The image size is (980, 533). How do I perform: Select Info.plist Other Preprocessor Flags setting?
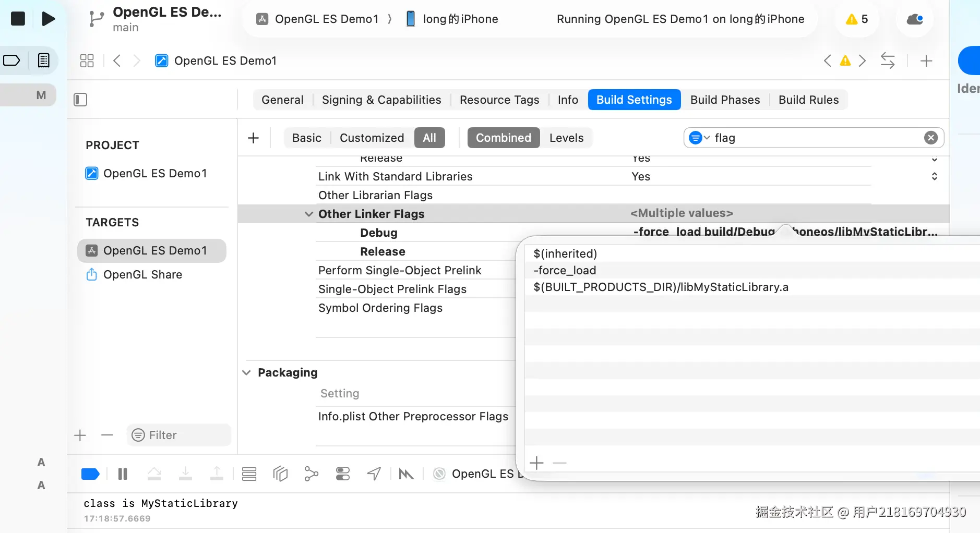(413, 416)
